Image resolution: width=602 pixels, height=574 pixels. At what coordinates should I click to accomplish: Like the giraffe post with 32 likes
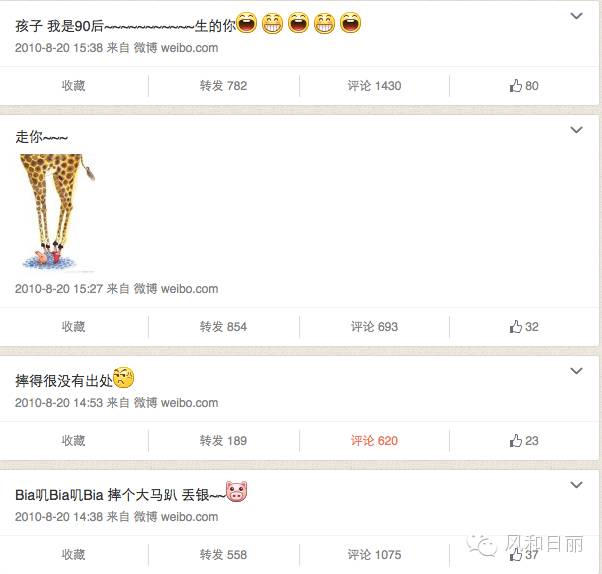coord(524,327)
